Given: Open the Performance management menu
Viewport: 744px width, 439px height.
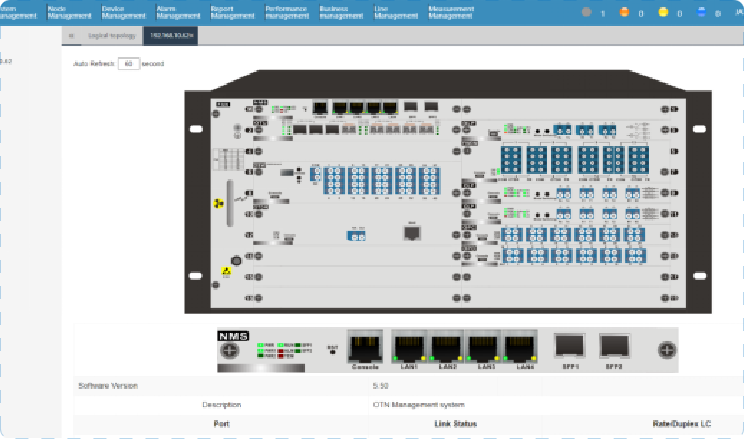Looking at the screenshot, I should point(286,12).
